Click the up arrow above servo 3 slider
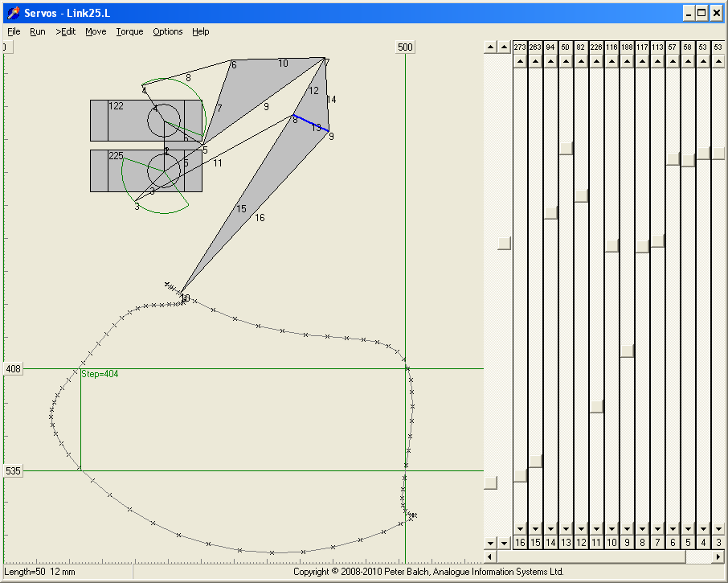The height and width of the screenshot is (583, 728). tap(718, 60)
